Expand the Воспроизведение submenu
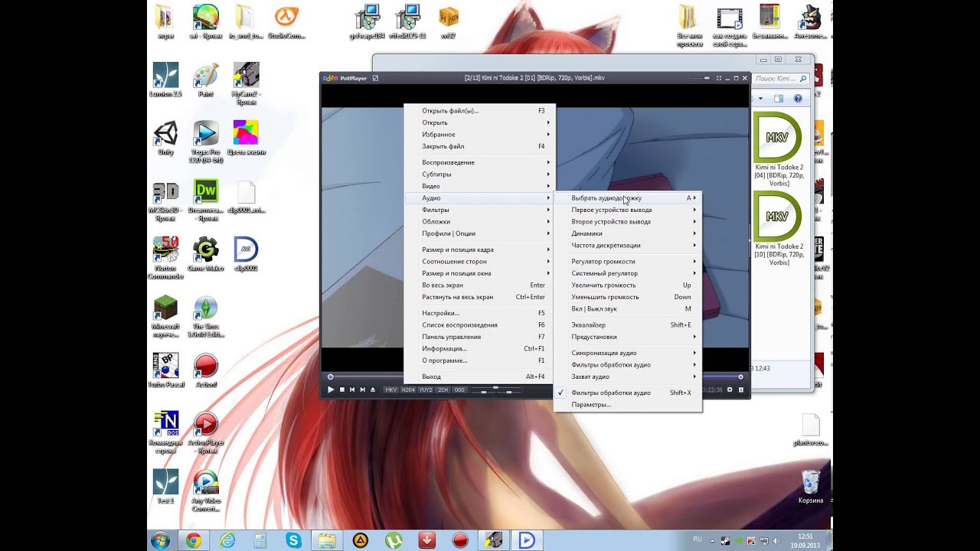The image size is (980, 551). pos(479,162)
